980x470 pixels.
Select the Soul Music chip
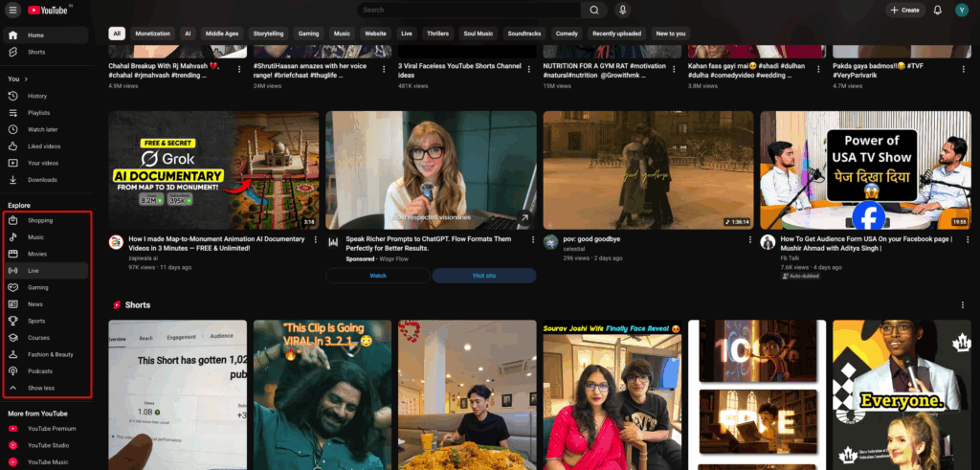coord(479,34)
